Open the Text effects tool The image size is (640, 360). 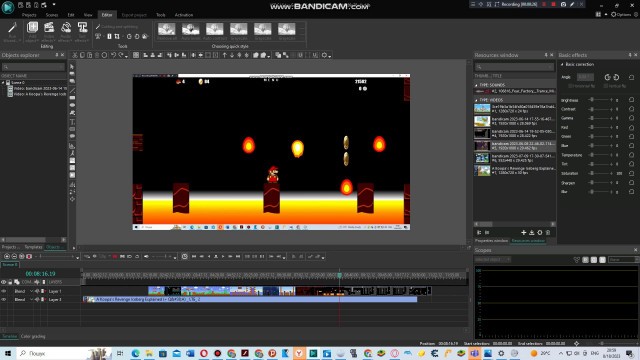(82, 32)
